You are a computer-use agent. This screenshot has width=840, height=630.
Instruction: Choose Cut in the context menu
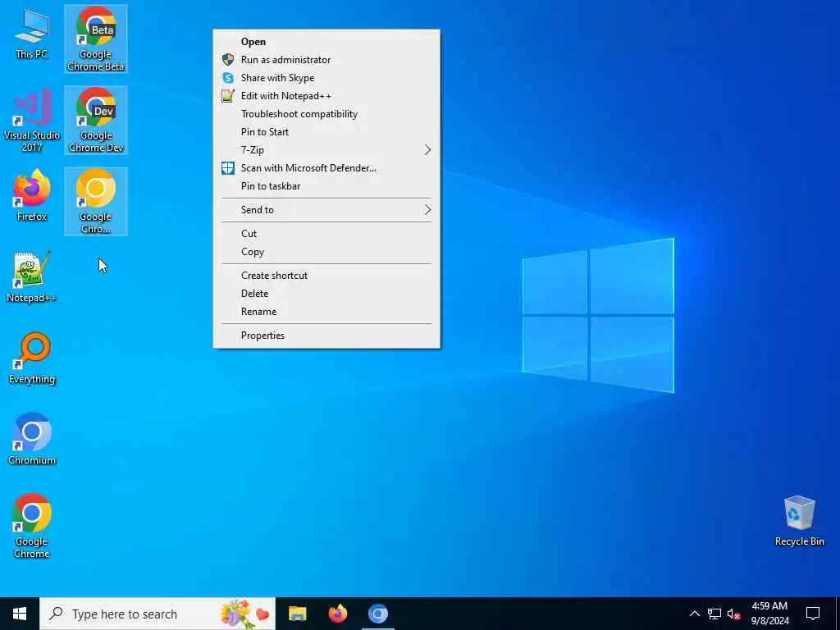(x=326, y=234)
